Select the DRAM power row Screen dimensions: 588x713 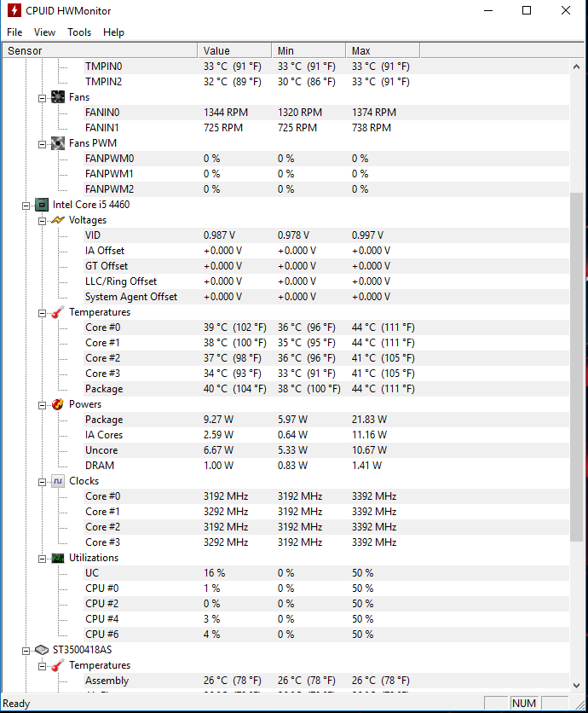pyautogui.click(x=326, y=466)
